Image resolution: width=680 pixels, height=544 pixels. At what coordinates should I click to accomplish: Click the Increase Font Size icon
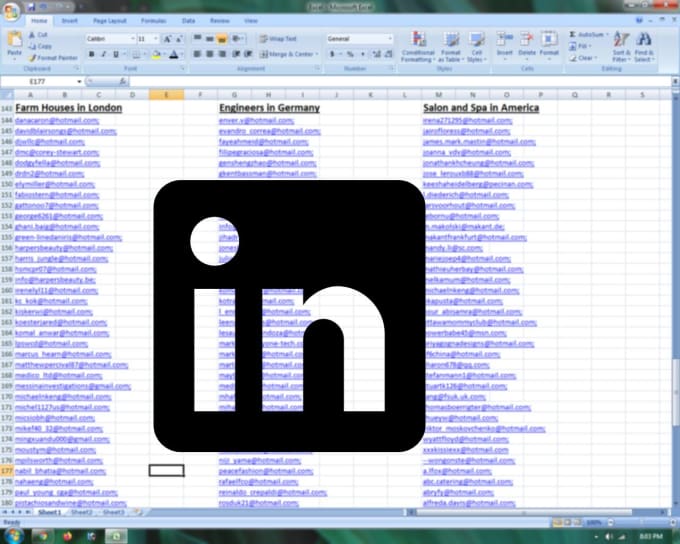tap(167, 39)
